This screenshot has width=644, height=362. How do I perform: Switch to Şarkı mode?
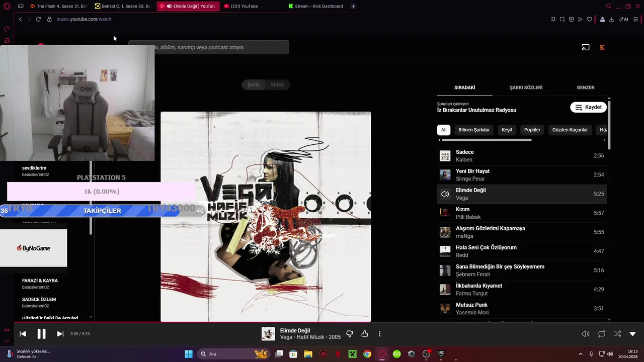[x=254, y=84]
